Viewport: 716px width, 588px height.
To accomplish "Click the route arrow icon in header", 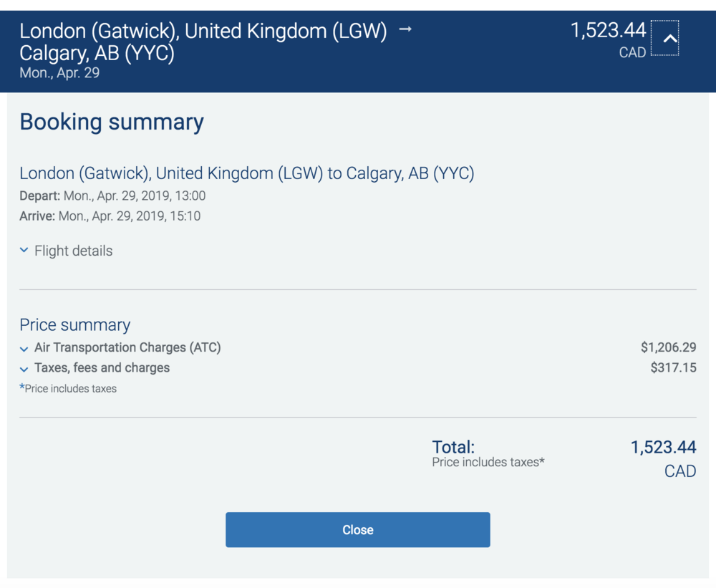I will pos(405,30).
